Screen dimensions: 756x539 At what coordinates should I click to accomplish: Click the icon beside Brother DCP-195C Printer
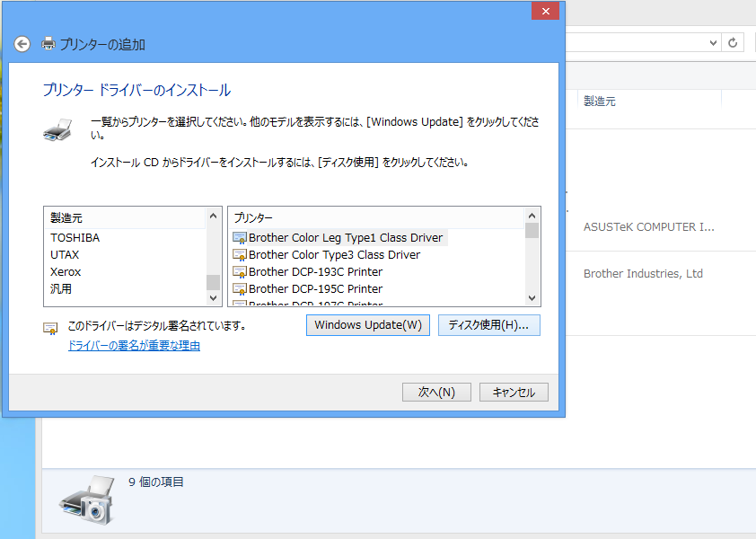click(240, 289)
